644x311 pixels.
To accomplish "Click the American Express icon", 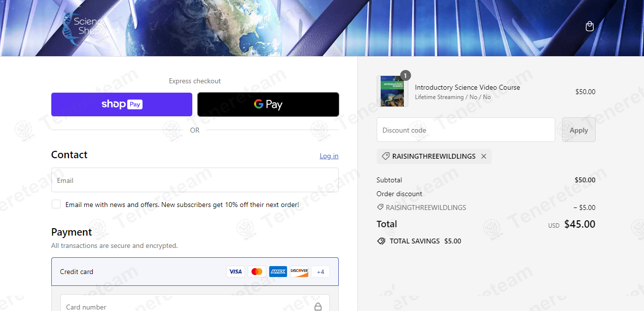I will click(x=278, y=272).
